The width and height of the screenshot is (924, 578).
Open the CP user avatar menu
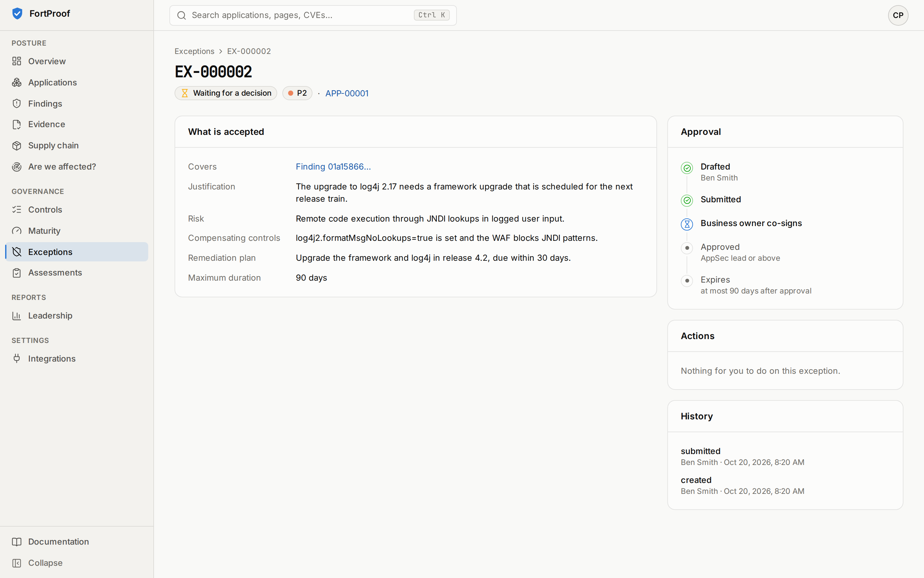click(x=898, y=15)
